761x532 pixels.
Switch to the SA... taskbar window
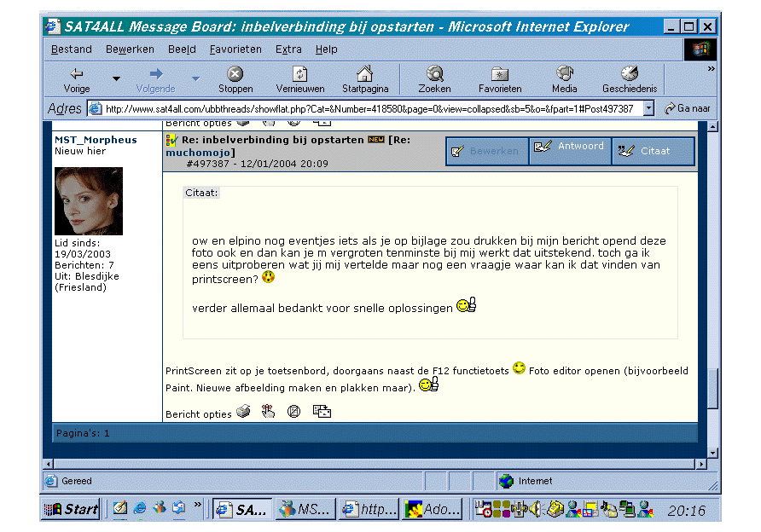241,509
